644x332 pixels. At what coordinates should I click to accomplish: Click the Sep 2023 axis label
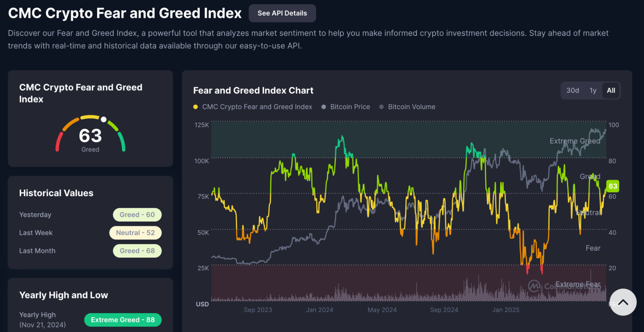point(258,310)
